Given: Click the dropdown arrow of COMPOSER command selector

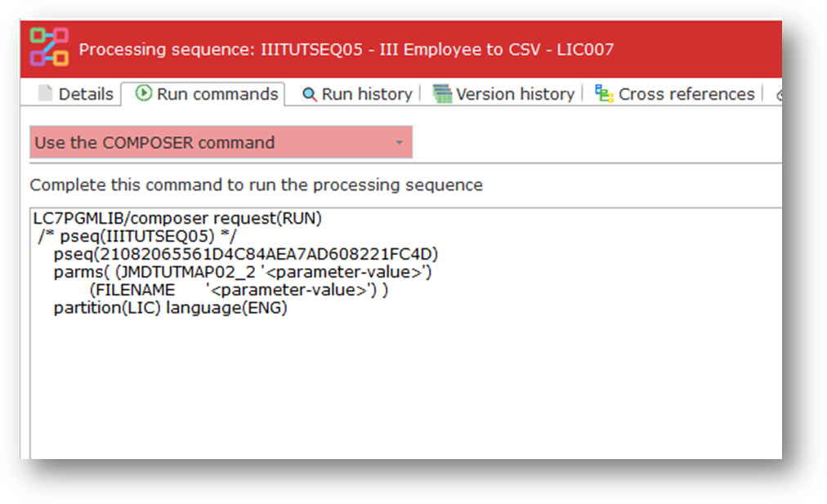Looking at the screenshot, I should coord(400,143).
